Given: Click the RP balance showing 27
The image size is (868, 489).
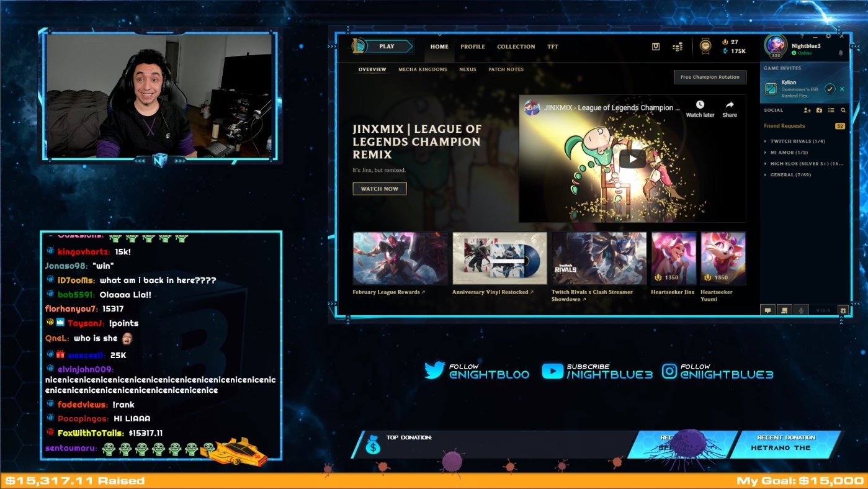Looking at the screenshot, I should (730, 42).
